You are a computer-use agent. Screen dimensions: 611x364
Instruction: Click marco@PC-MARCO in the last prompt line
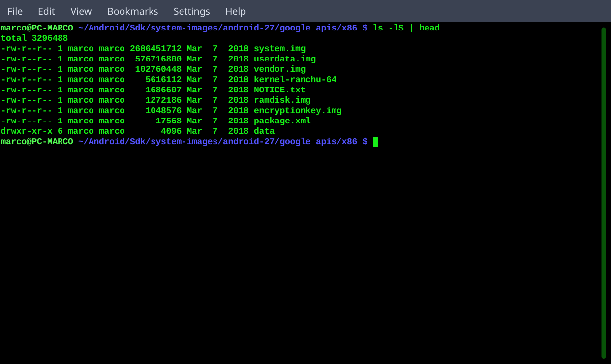coord(37,142)
